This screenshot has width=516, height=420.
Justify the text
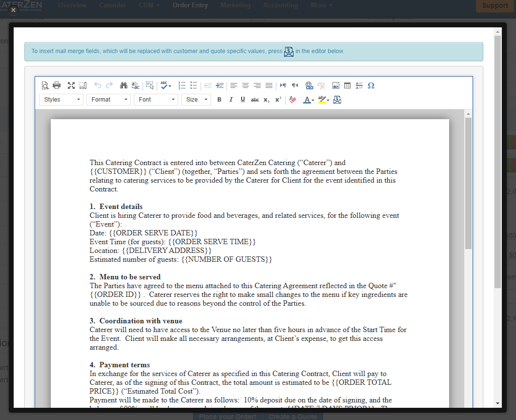[x=269, y=85]
